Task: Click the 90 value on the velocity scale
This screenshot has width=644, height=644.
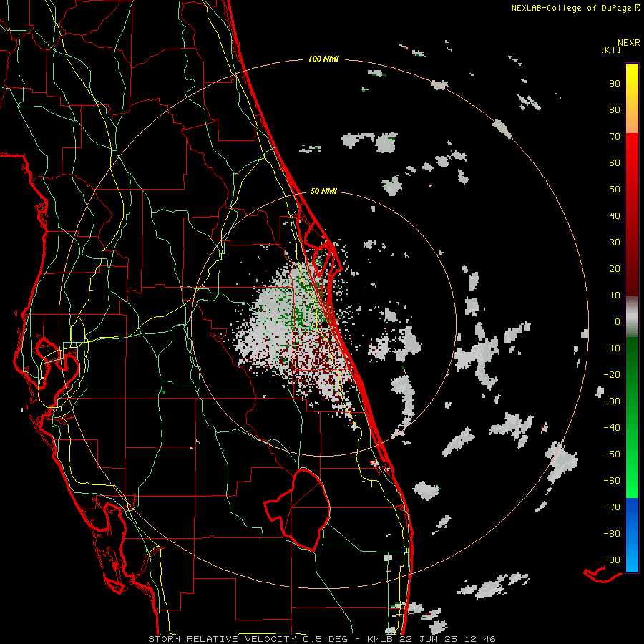Action: pyautogui.click(x=615, y=84)
